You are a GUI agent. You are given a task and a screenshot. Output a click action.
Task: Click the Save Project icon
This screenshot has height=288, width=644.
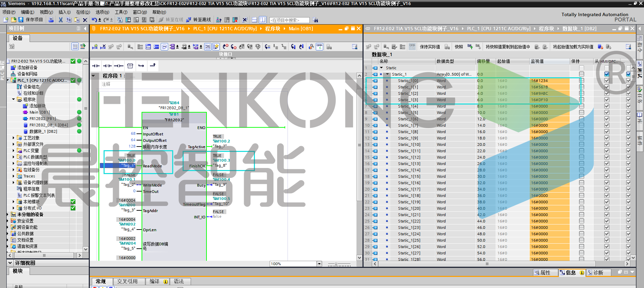[x=21, y=20]
